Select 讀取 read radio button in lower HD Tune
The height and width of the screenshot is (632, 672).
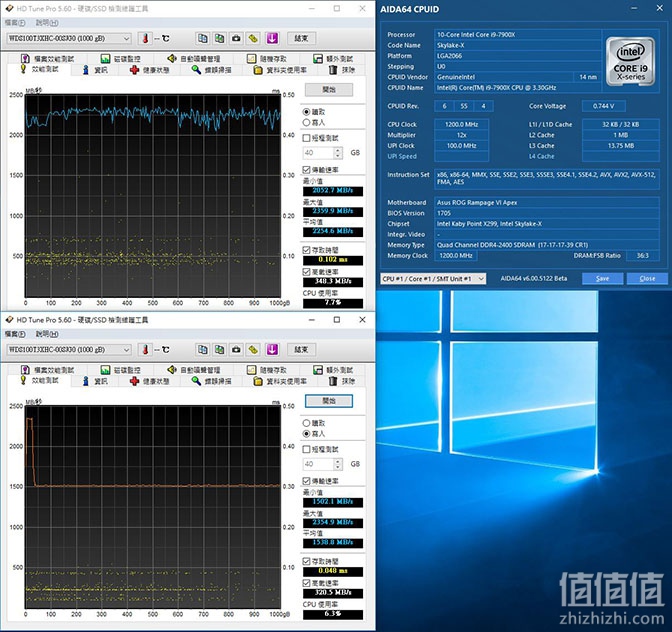point(306,423)
